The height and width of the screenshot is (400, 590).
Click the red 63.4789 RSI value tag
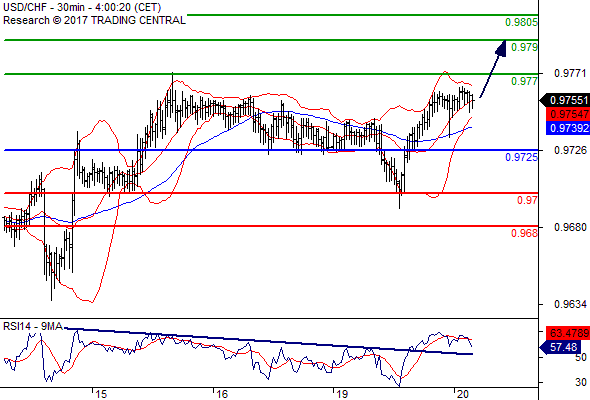[x=568, y=333]
